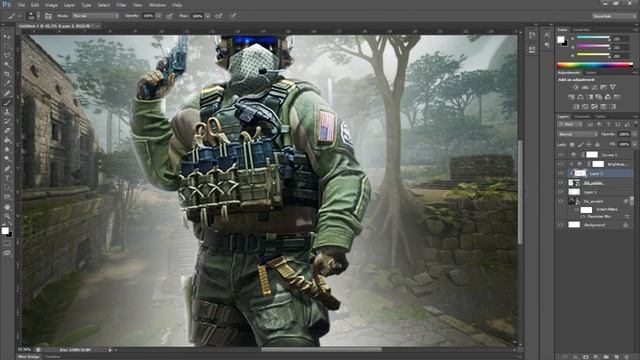Viewport: 640px width, 360px height.
Task: Open the layer Fill dropdown arrow
Action: (x=634, y=144)
